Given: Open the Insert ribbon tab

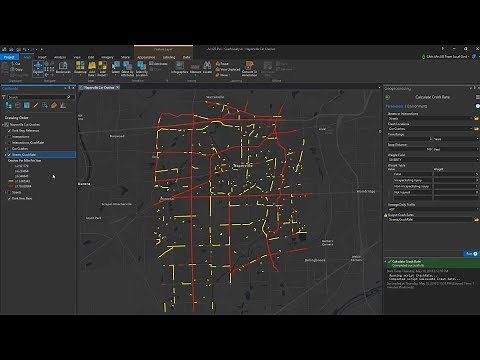Looking at the screenshot, I should pyautogui.click(x=42, y=57).
